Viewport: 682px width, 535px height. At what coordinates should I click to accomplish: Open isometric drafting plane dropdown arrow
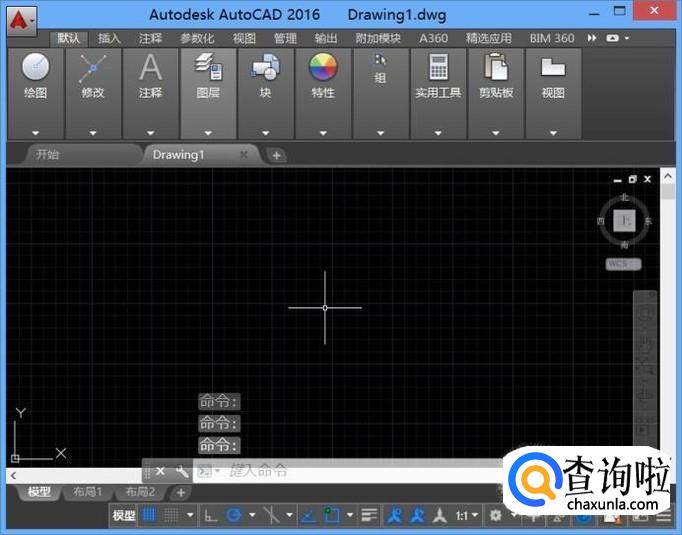(289, 515)
